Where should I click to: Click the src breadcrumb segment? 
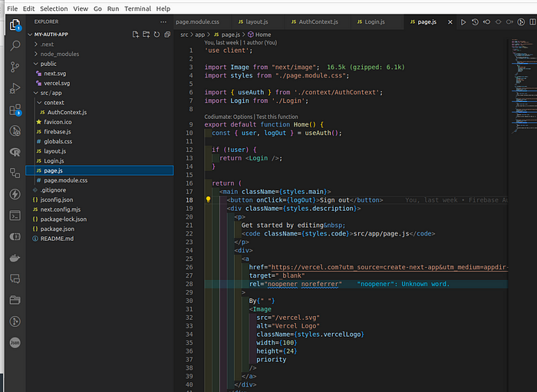click(x=184, y=35)
